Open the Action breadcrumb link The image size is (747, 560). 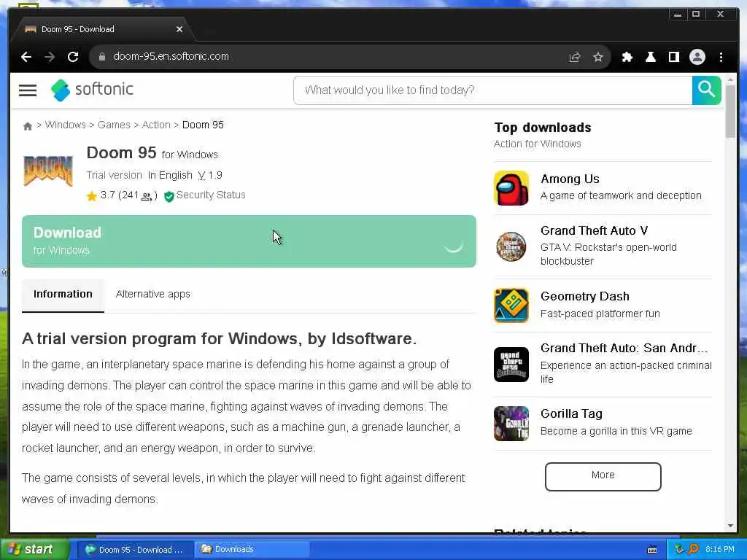(156, 125)
